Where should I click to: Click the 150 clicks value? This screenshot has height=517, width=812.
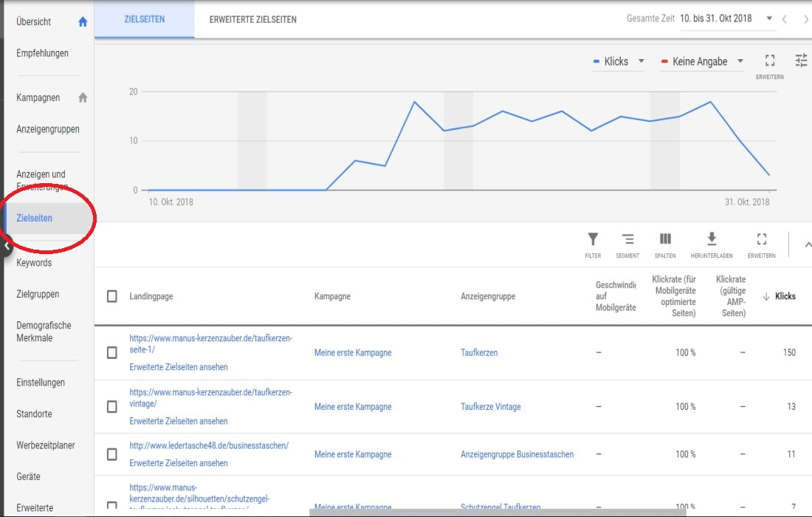pos(789,353)
